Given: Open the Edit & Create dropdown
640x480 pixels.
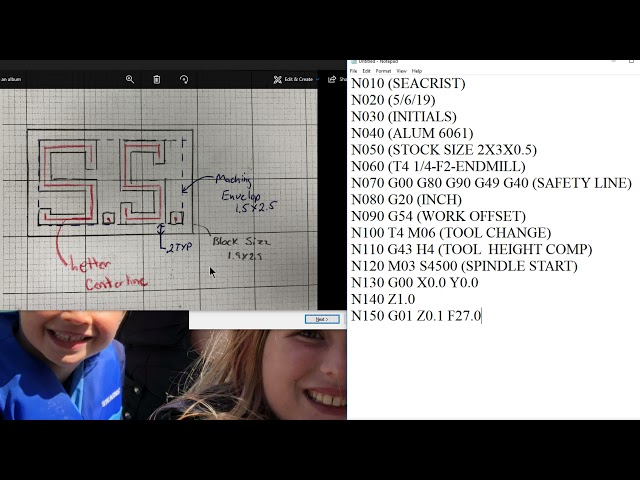Looking at the screenshot, I should 296,79.
